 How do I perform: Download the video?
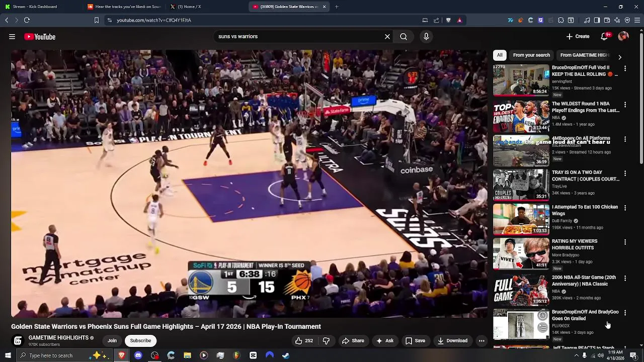(452, 341)
